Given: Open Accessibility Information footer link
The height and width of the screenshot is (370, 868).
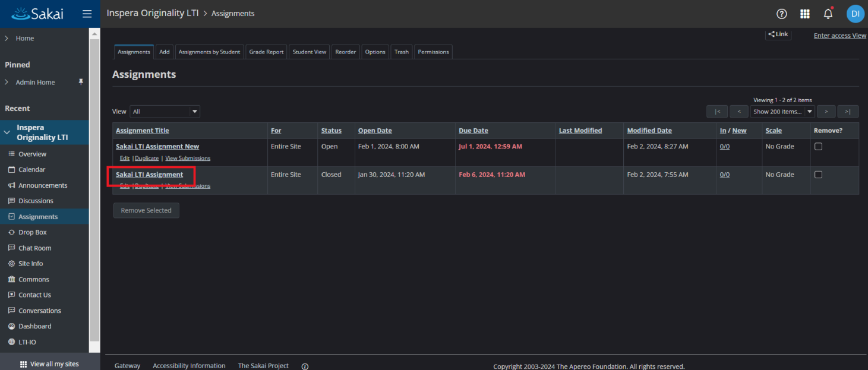Looking at the screenshot, I should [x=189, y=366].
